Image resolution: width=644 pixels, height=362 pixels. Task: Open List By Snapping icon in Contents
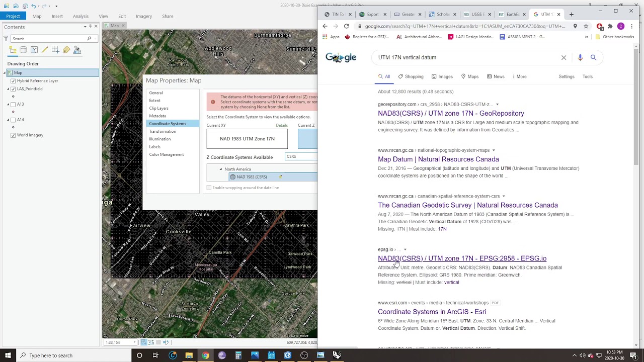coord(55,50)
